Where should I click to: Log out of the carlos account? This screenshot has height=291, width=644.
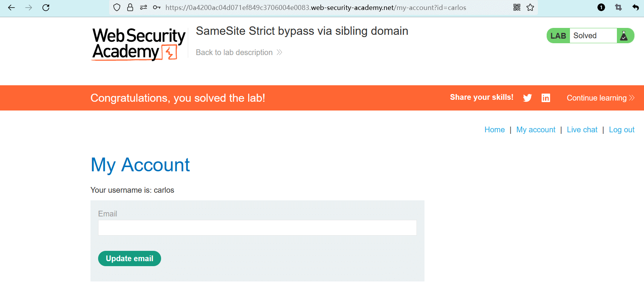coord(621,130)
